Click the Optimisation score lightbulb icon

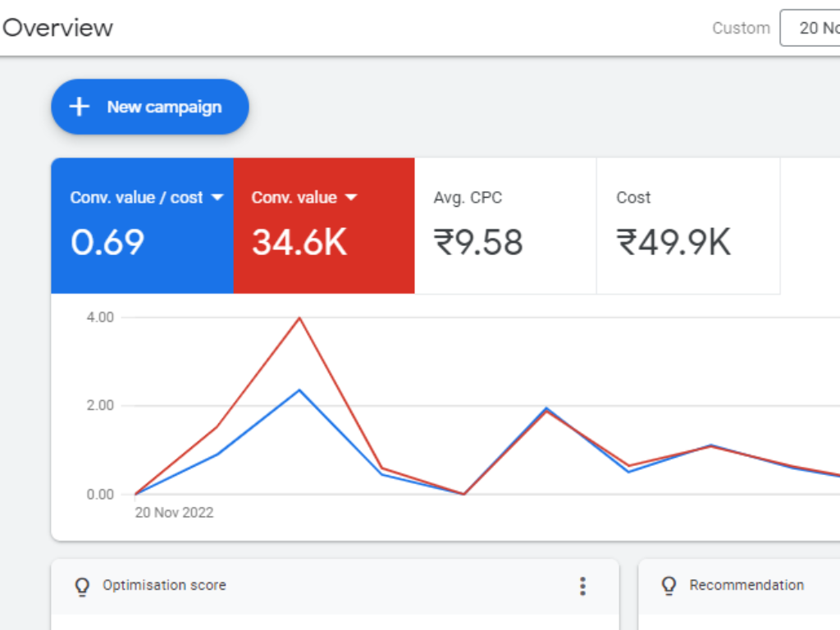pyautogui.click(x=81, y=586)
